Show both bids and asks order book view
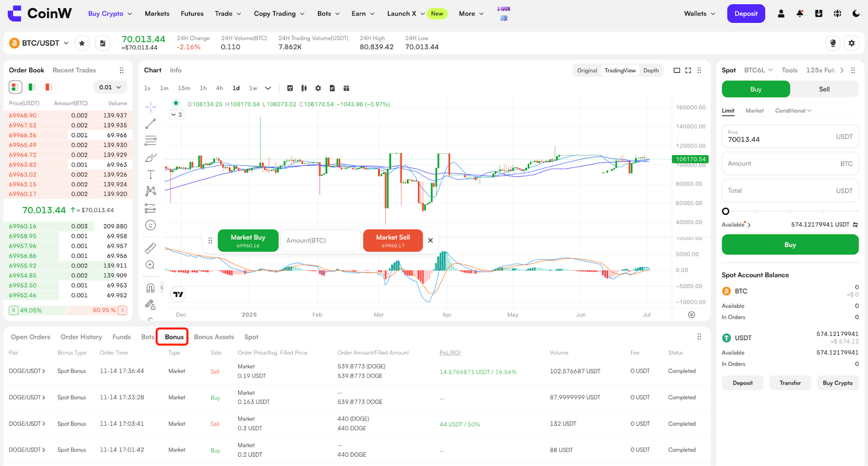The height and width of the screenshot is (466, 868). pos(15,87)
